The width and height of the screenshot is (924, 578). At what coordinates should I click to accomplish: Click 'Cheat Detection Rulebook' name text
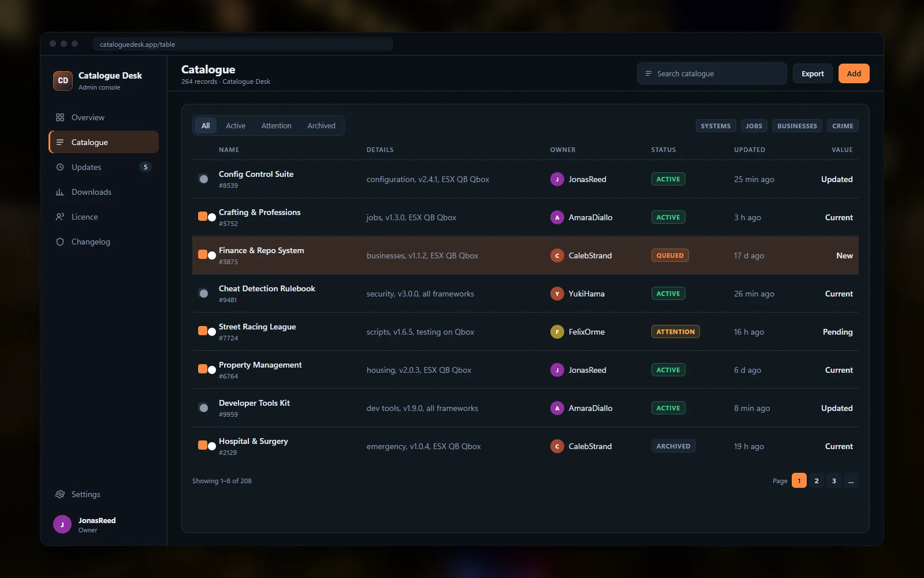click(267, 288)
